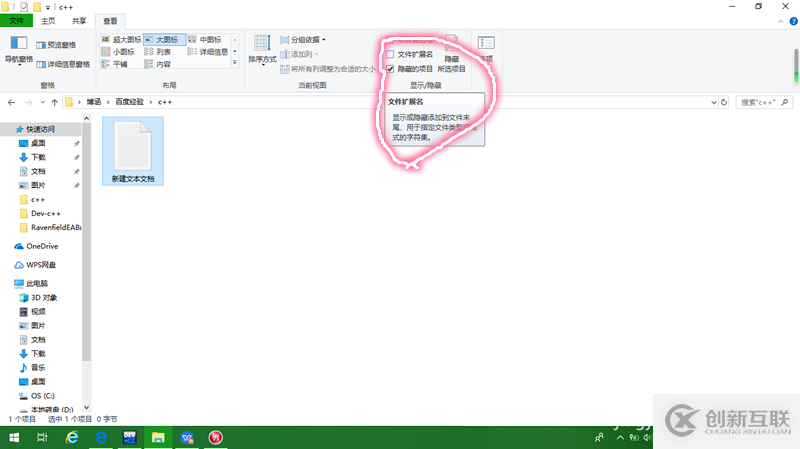Uncheck 隐藏的项目 hidden items checkbox
This screenshot has height=449, width=800.
point(390,69)
